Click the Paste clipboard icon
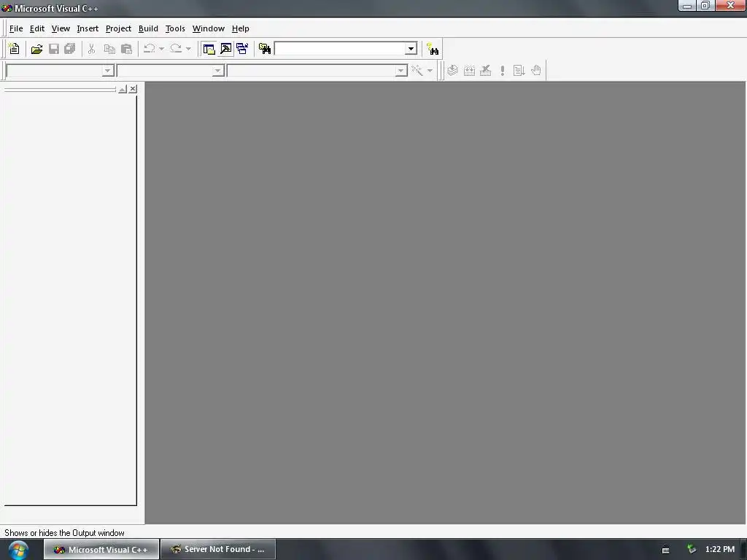This screenshot has height=560, width=747. point(126,49)
